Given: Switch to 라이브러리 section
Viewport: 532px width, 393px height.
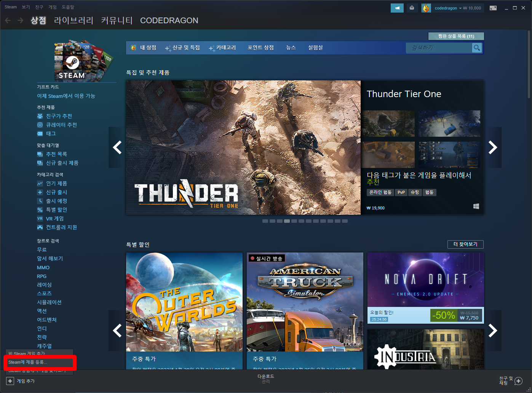Looking at the screenshot, I should 73,21.
